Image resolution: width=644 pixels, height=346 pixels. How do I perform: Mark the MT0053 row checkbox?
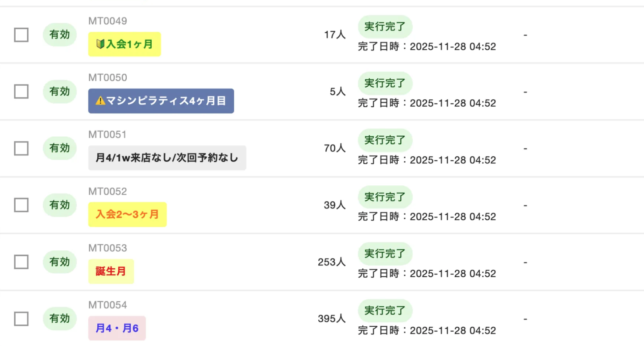[x=21, y=262]
